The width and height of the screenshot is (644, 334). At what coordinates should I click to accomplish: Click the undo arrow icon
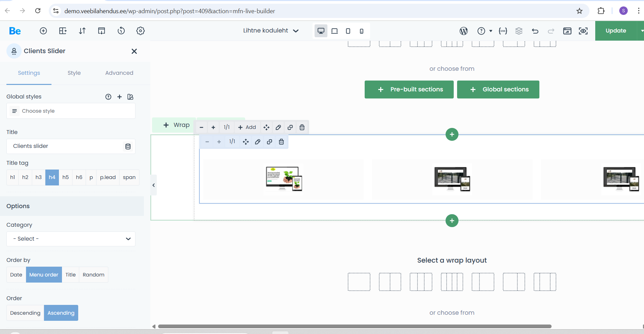click(535, 31)
